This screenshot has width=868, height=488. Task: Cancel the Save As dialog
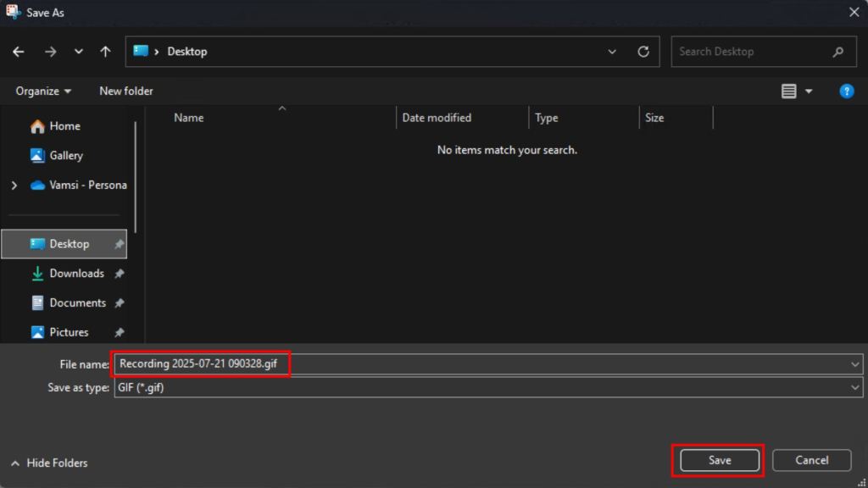[x=811, y=460]
